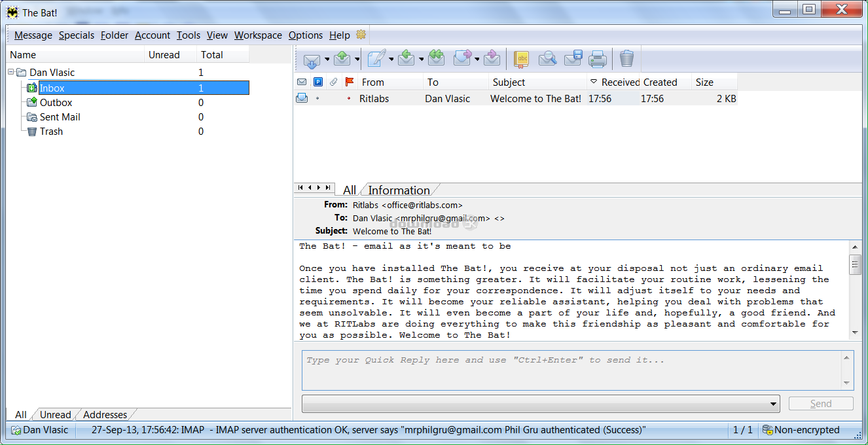Select the Outbox folder
The image size is (868, 445).
click(56, 103)
